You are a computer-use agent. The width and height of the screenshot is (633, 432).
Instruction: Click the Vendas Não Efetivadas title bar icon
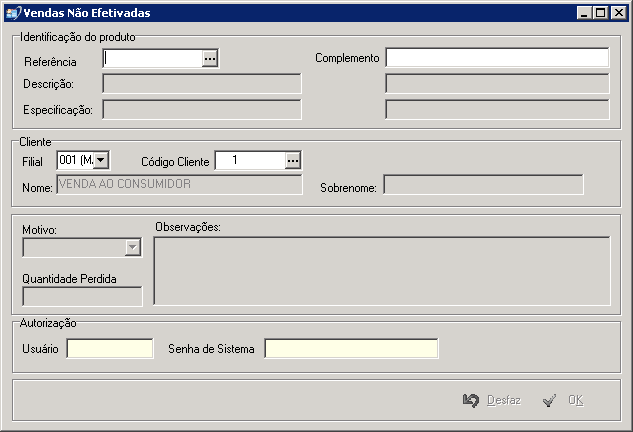(x=13, y=13)
